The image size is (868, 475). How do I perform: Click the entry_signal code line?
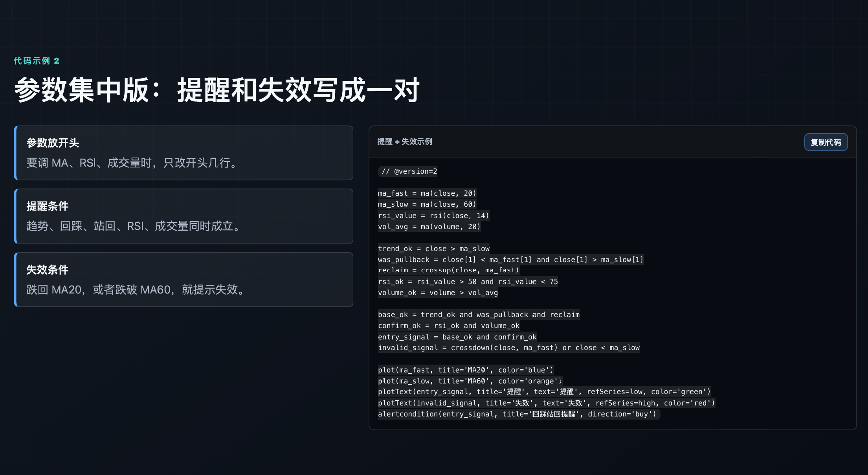click(457, 337)
